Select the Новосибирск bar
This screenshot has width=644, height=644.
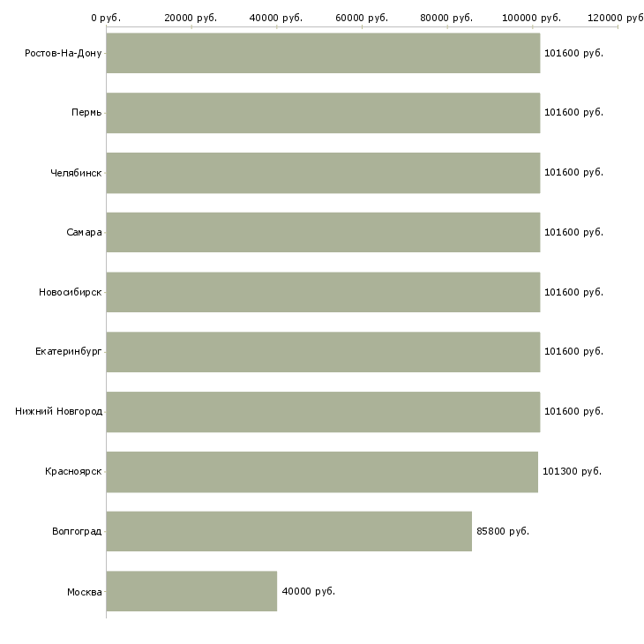point(323,292)
